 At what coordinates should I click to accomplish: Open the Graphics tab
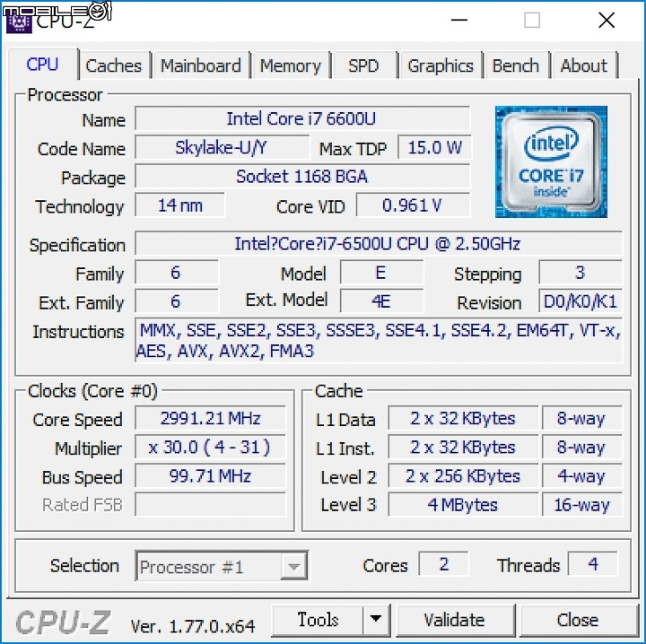pyautogui.click(x=441, y=65)
